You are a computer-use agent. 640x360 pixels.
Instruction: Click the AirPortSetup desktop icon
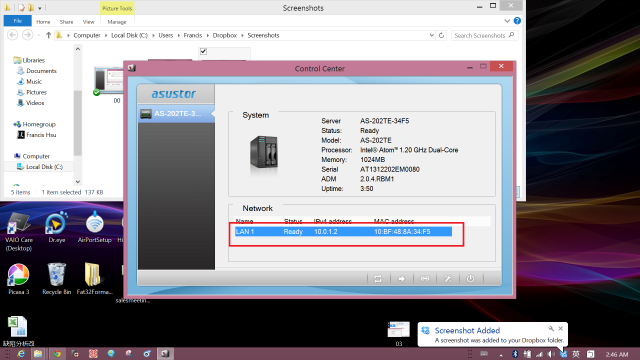94,227
